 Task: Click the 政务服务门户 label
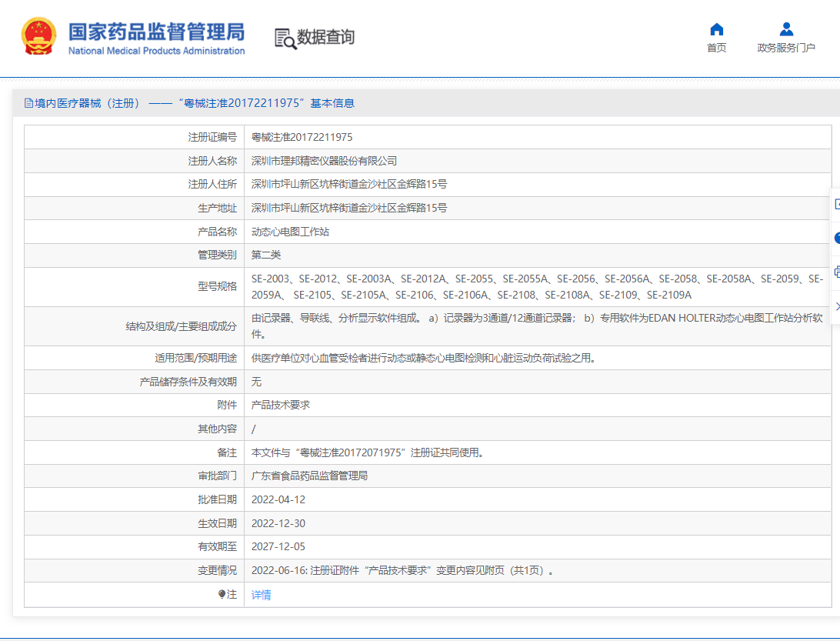pyautogui.click(x=786, y=48)
